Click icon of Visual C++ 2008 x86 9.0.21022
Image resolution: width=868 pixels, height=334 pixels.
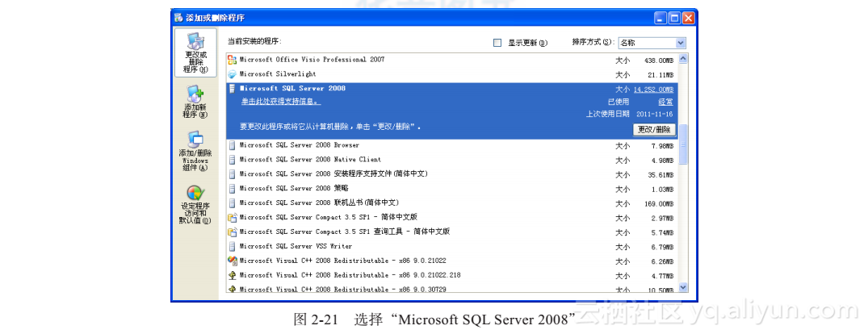pyautogui.click(x=233, y=261)
